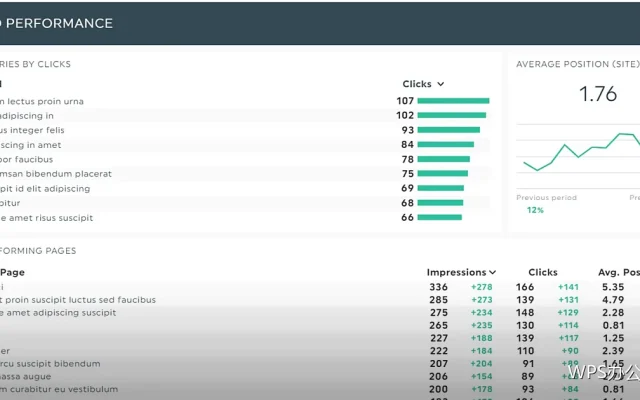Select the query 'msan bibendum placerat'
Screen dimensions: 640x400
click(56, 174)
